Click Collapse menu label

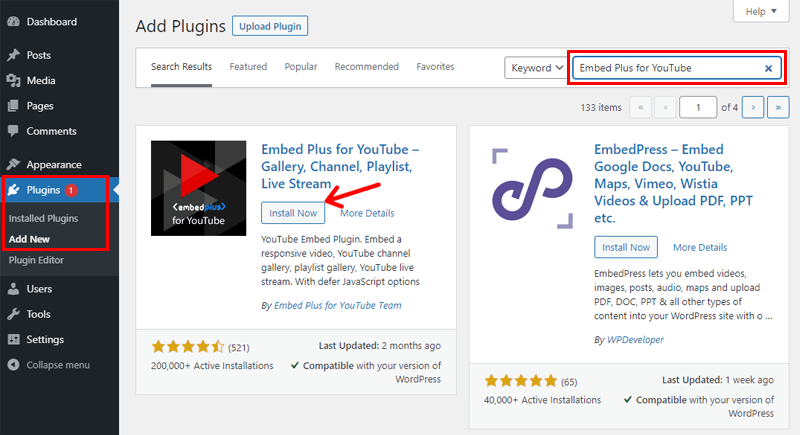(x=58, y=365)
